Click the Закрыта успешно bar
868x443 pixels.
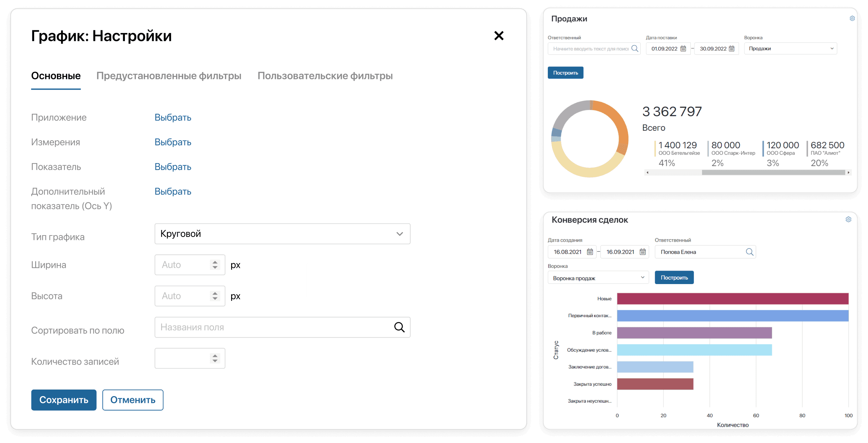tap(655, 384)
